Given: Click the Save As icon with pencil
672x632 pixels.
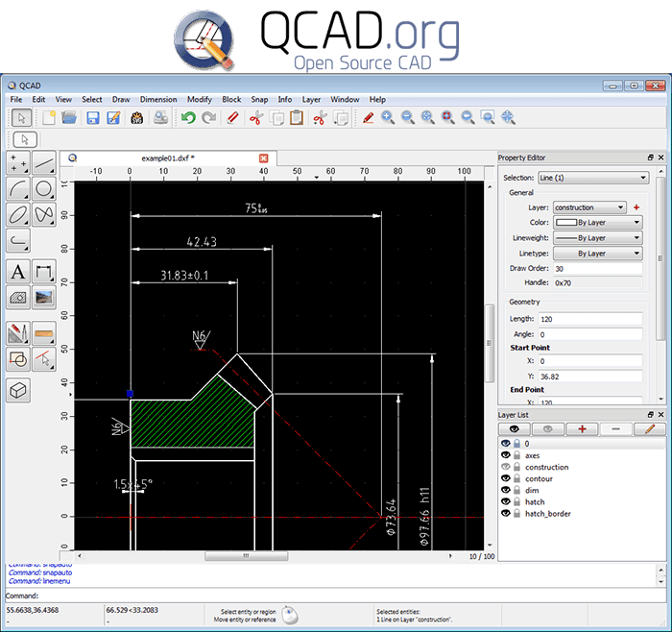Looking at the screenshot, I should coord(113,118).
